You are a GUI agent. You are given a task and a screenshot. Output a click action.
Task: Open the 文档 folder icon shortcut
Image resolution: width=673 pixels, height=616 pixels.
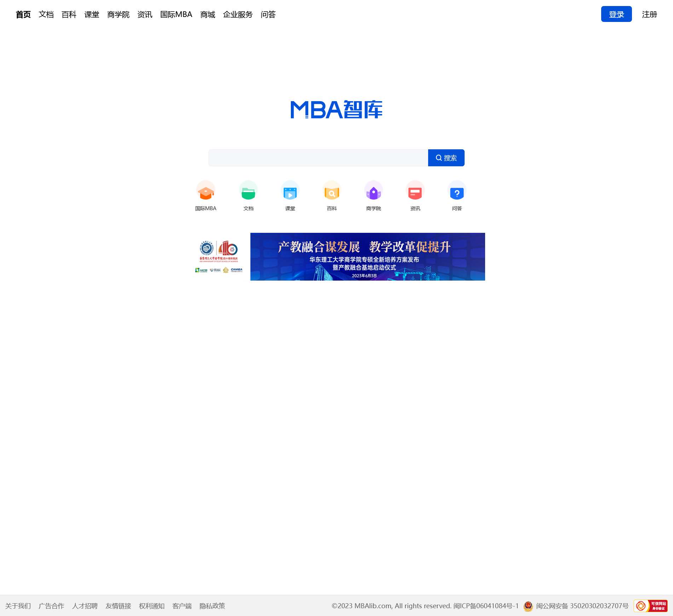coord(248,191)
